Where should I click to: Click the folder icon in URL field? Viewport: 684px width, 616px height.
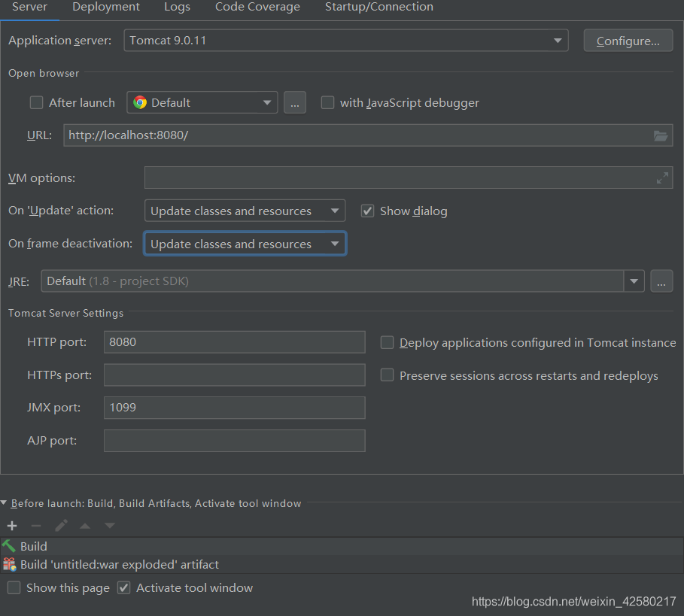[661, 135]
